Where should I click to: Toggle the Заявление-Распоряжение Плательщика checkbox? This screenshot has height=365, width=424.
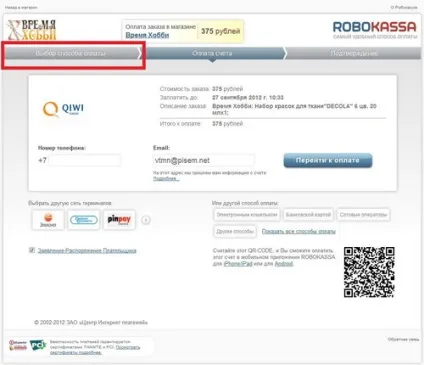point(32,250)
